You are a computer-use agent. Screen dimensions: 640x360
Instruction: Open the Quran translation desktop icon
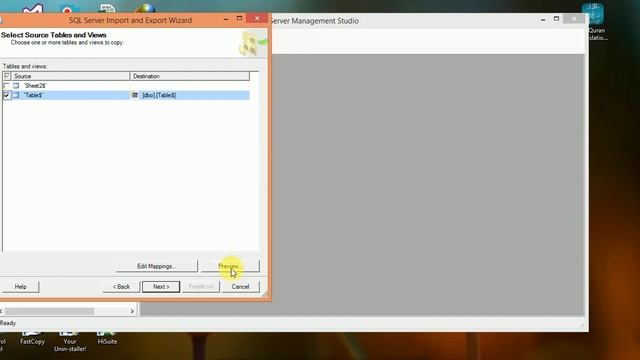[x=595, y=22]
